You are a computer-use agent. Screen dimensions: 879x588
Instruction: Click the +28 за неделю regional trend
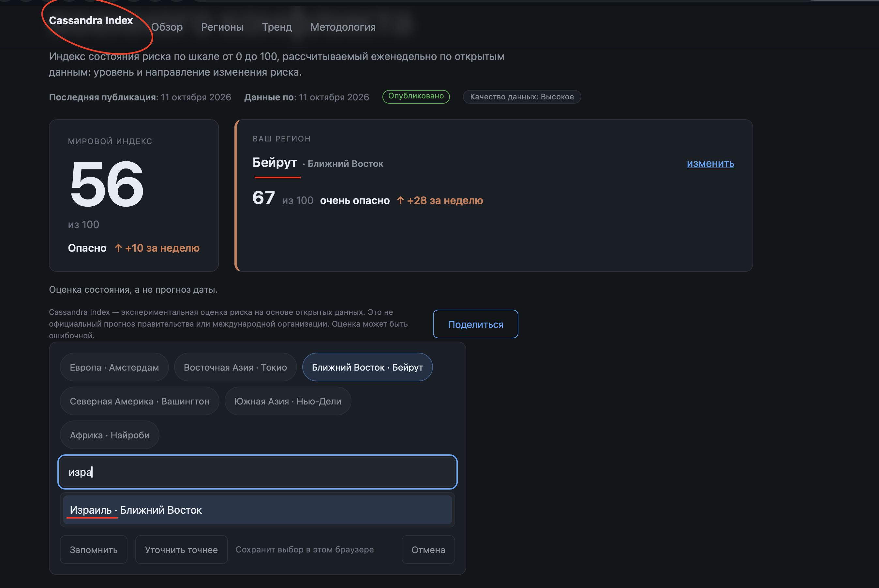point(440,200)
